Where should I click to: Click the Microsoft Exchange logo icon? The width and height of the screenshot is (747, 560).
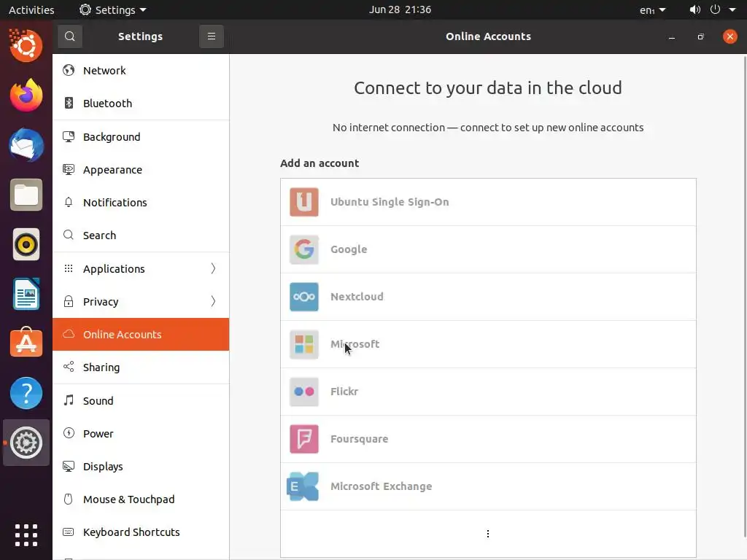coord(303,486)
